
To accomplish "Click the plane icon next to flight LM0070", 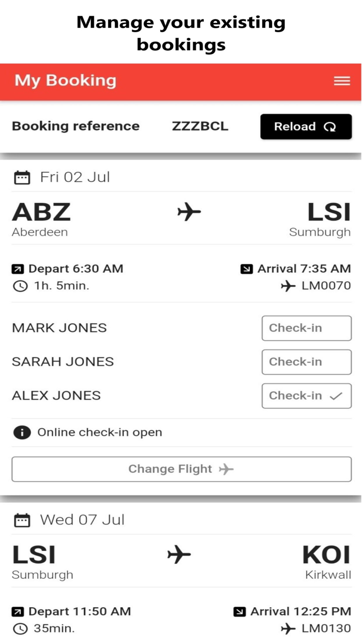I will coord(288,285).
